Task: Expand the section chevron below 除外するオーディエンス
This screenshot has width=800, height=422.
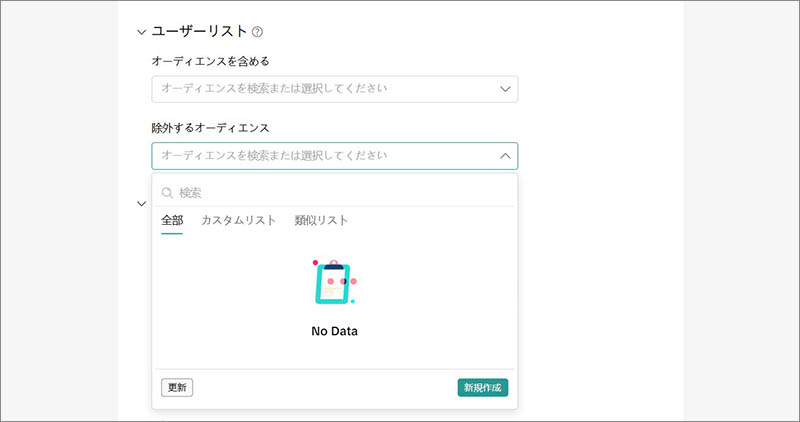Action: click(141, 203)
